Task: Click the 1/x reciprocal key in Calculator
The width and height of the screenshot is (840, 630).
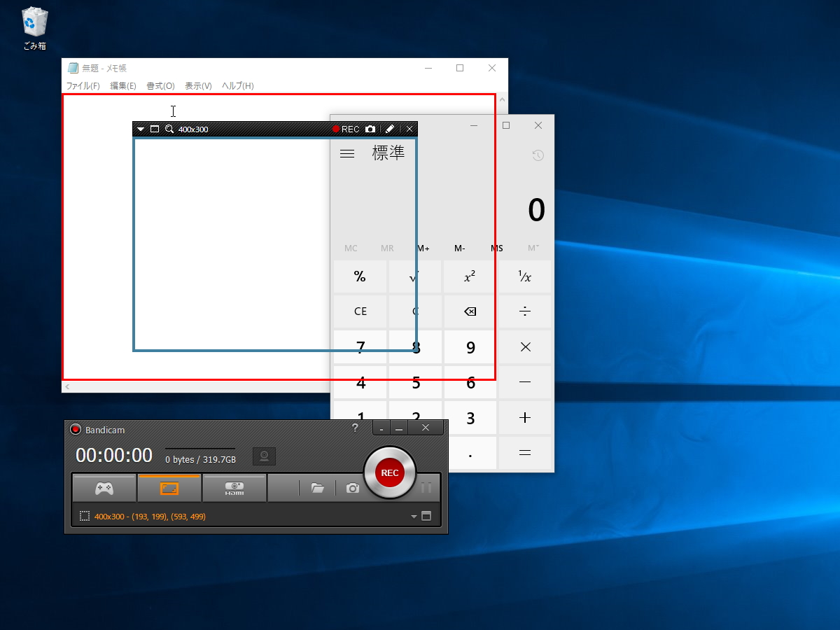Action: click(x=524, y=276)
